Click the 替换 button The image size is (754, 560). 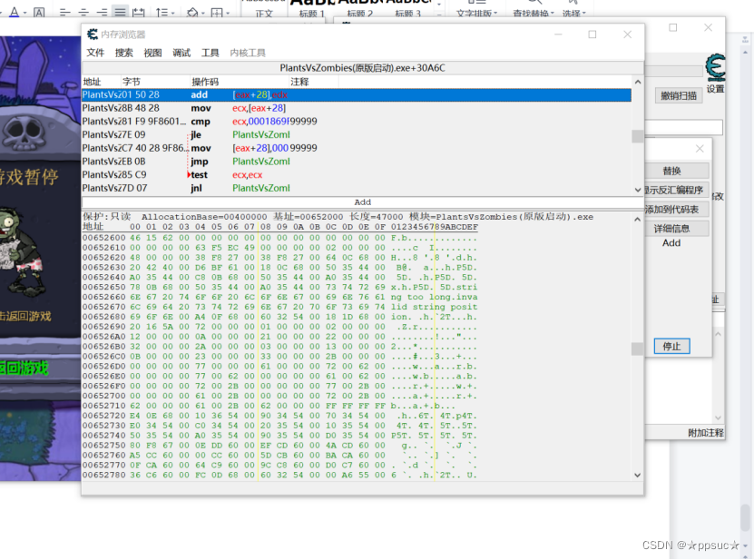(677, 171)
